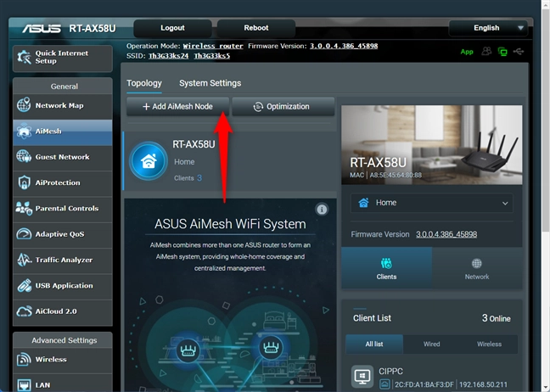550x392 pixels.
Task: Click the CIPPC connection type icon
Action: (x=384, y=384)
